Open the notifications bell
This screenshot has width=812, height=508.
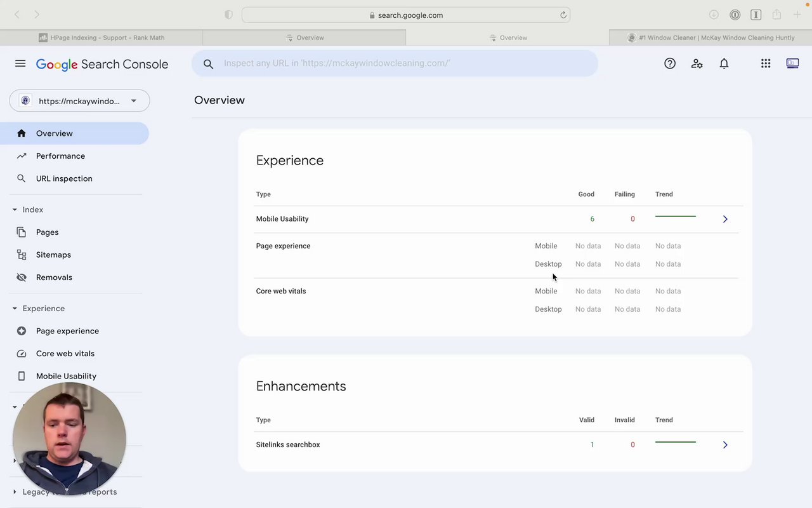click(724, 63)
